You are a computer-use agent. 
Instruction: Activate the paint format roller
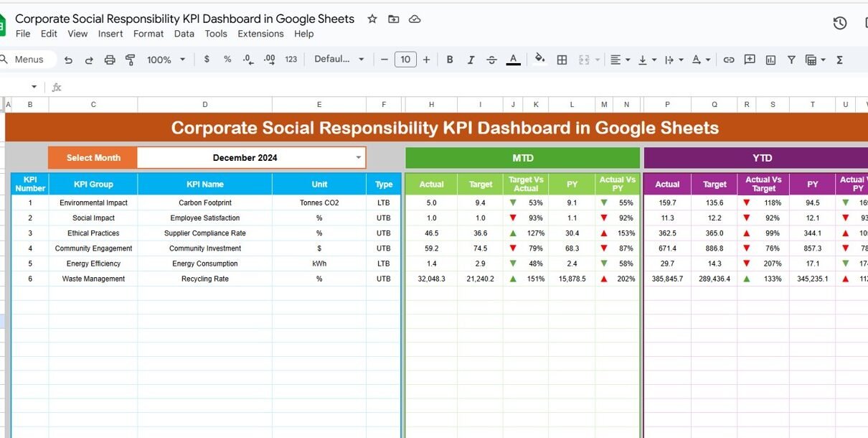pyautogui.click(x=131, y=60)
